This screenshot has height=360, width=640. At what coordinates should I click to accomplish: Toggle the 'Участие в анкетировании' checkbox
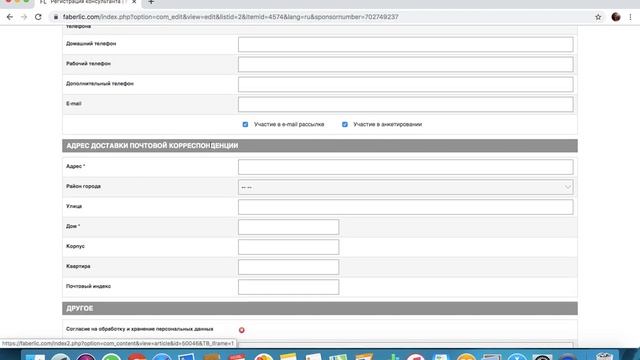345,124
